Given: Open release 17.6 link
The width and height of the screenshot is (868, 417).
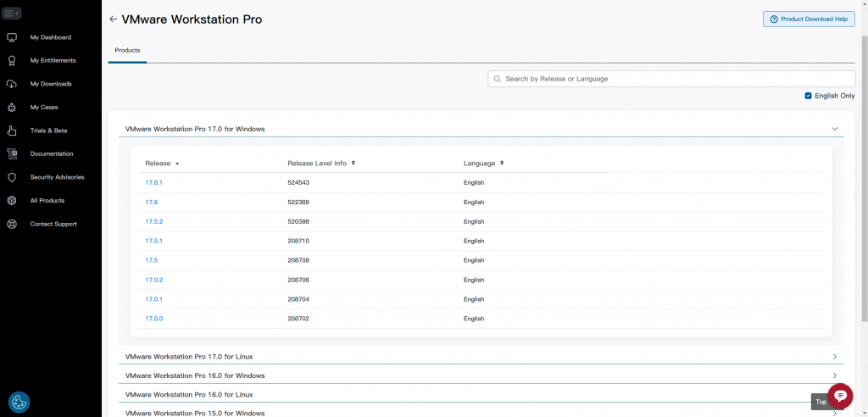Looking at the screenshot, I should click(x=152, y=202).
